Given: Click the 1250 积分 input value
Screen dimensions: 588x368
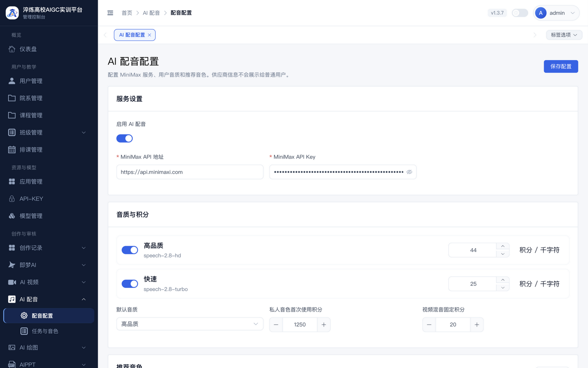Looking at the screenshot, I should pos(300,325).
